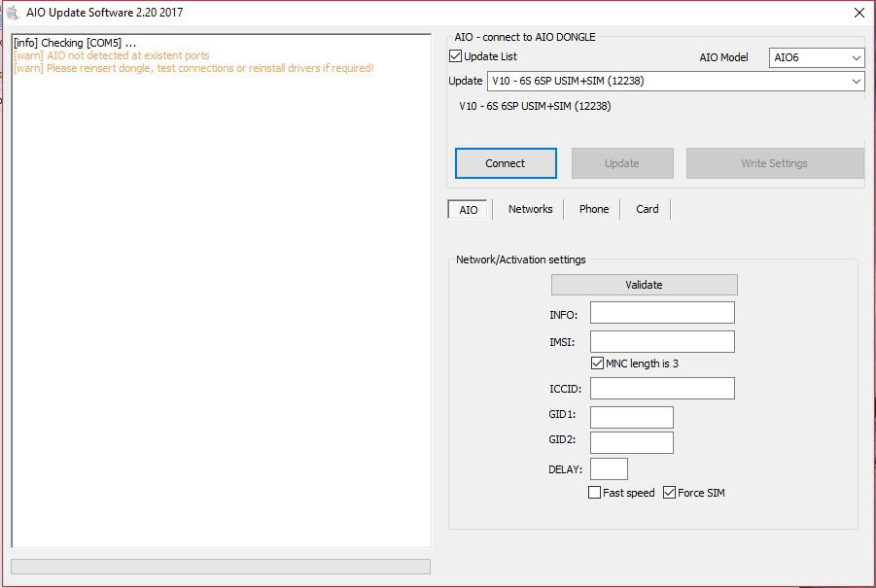Click the ICCID input box

[662, 389]
